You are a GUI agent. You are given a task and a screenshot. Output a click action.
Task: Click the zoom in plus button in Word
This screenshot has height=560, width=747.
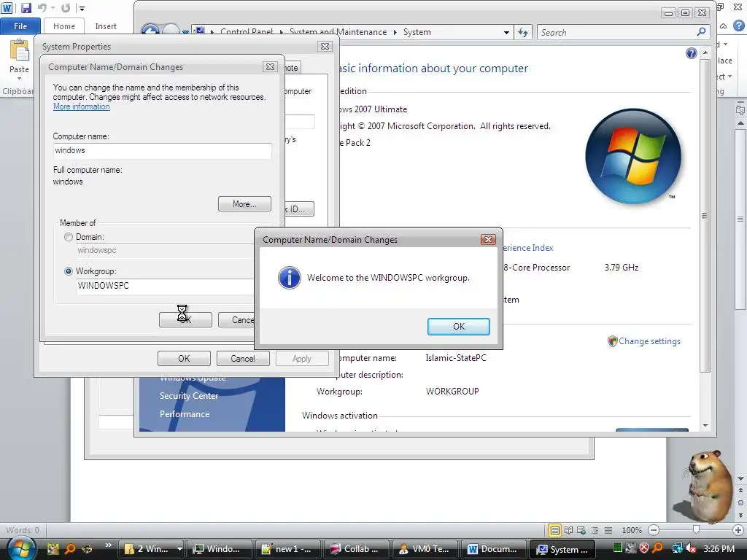(738, 530)
